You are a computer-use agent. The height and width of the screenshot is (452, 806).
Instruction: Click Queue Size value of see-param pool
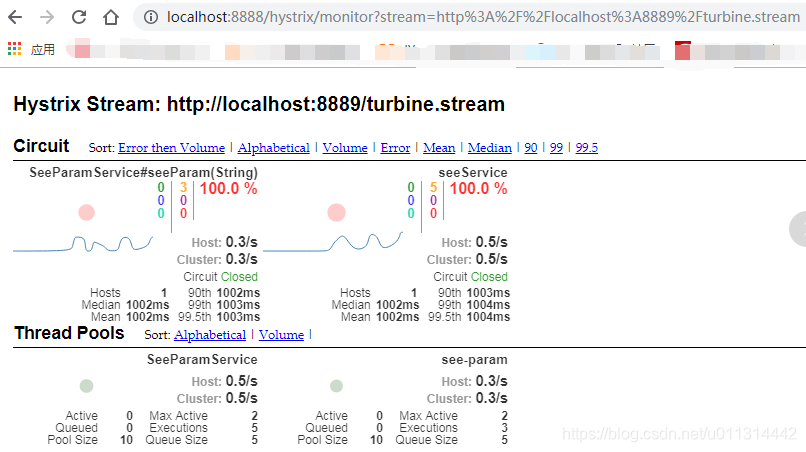tap(504, 440)
